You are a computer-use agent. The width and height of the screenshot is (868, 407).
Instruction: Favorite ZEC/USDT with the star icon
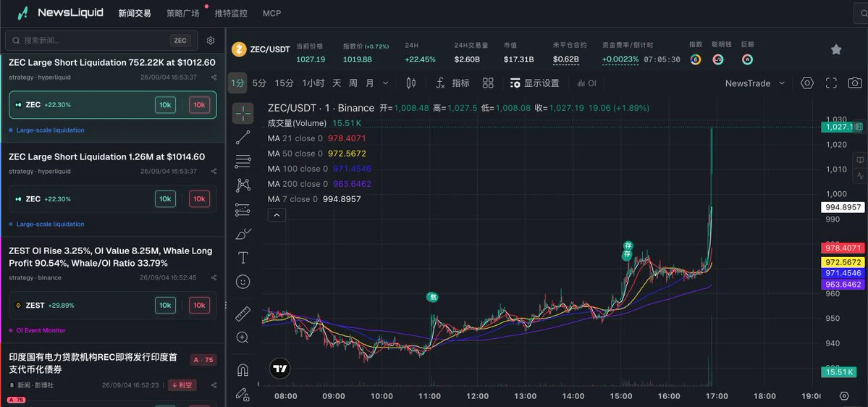(x=836, y=49)
